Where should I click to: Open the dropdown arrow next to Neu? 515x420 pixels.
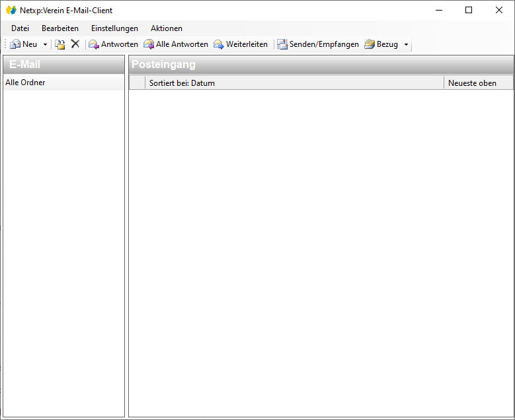pos(45,45)
